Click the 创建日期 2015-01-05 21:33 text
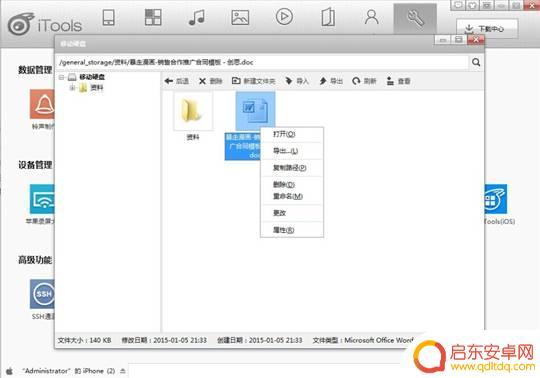The height and width of the screenshot is (378, 540). click(260, 340)
